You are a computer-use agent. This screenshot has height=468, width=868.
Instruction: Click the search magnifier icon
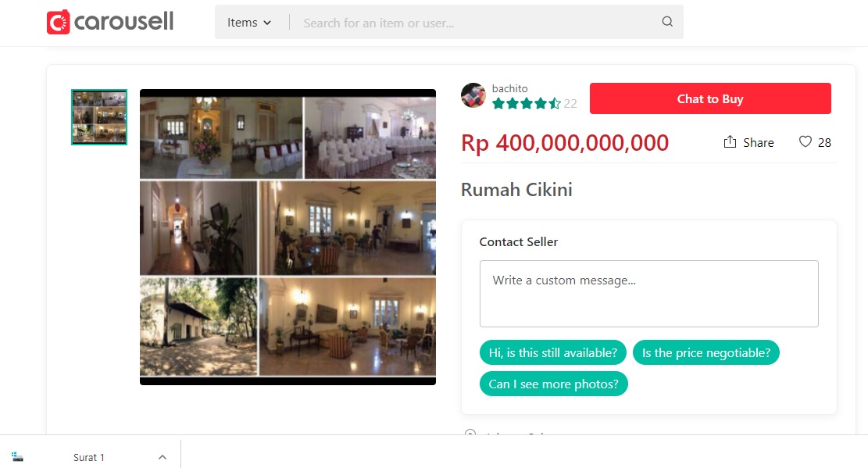(667, 22)
